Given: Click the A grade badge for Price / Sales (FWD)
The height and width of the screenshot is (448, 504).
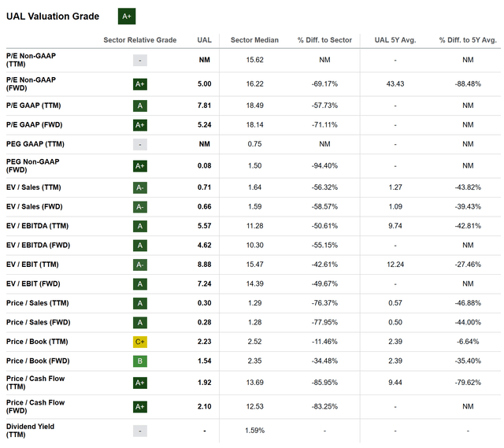Looking at the screenshot, I should point(140,323).
